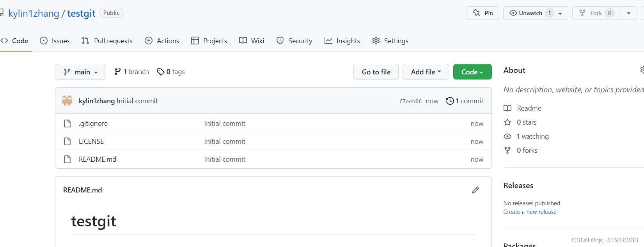The image size is (644, 247).
Task: View the 1 branch link
Action: 131,72
